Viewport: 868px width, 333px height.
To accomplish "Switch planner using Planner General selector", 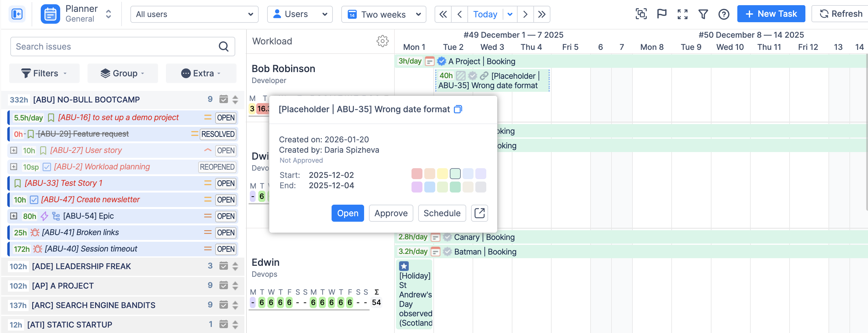I will coord(77,14).
